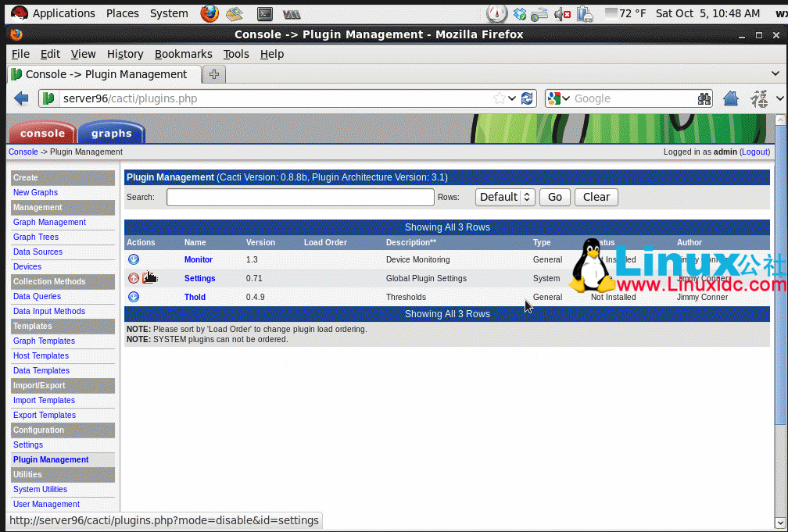Open Devices from the Management sidebar

(27, 266)
